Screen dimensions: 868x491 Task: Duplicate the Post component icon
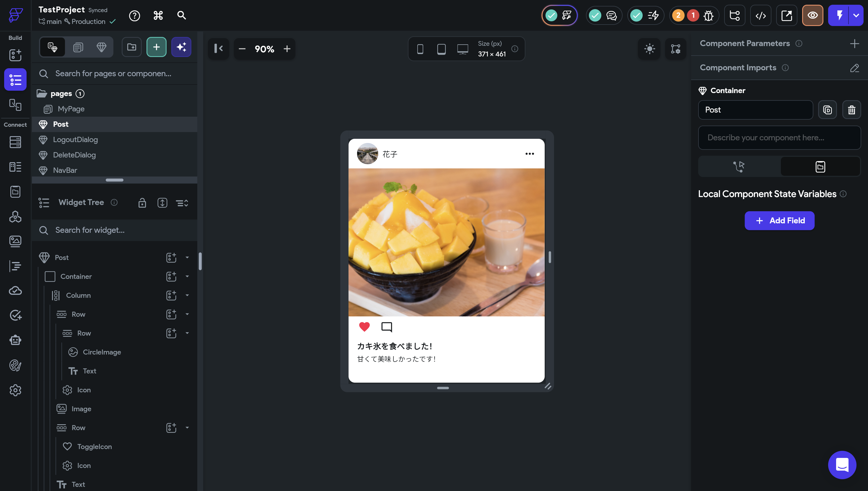827,110
